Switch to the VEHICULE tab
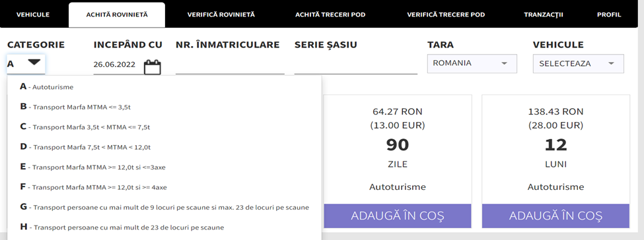The image size is (644, 240). [x=33, y=15]
